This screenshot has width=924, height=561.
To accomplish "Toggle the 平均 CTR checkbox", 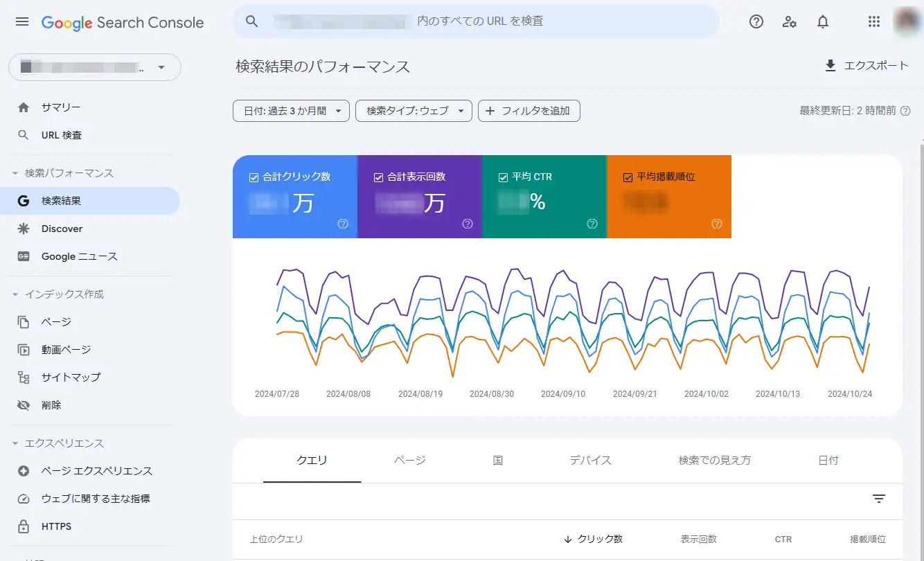I will pyautogui.click(x=503, y=177).
